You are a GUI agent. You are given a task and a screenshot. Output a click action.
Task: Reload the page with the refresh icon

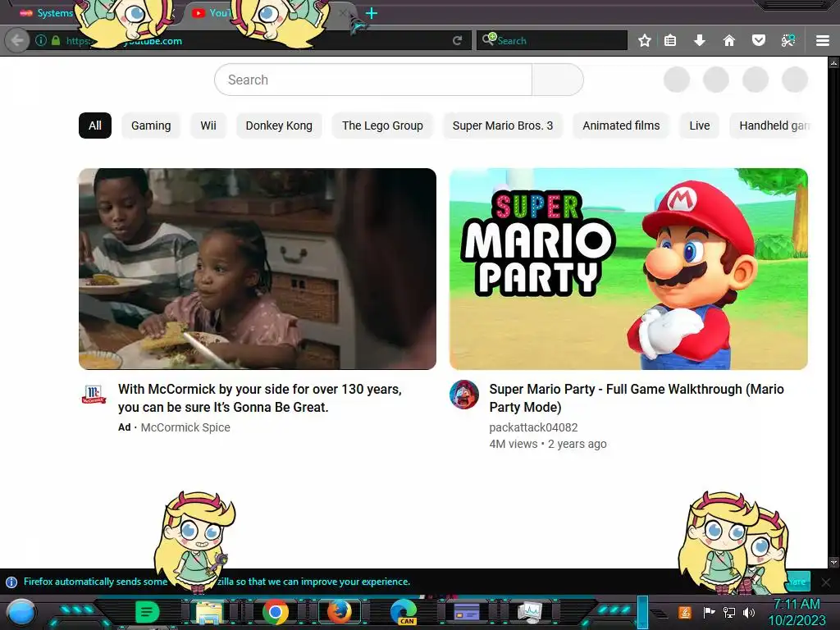[457, 40]
